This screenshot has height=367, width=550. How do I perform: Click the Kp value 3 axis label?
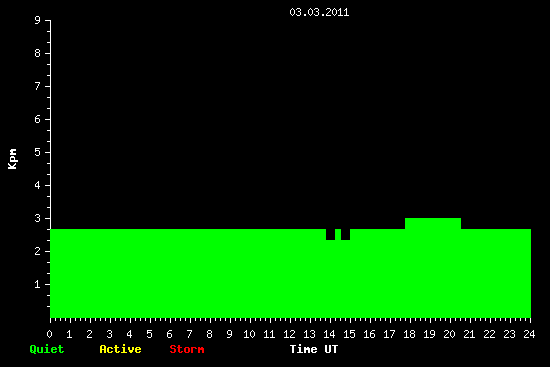pos(38,218)
